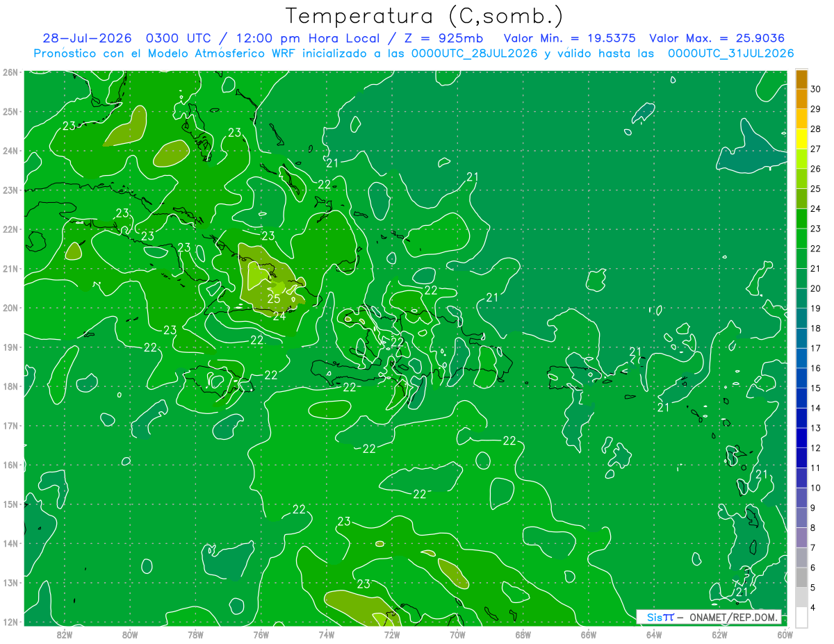Click the 18N latitude axis label

click(10, 386)
